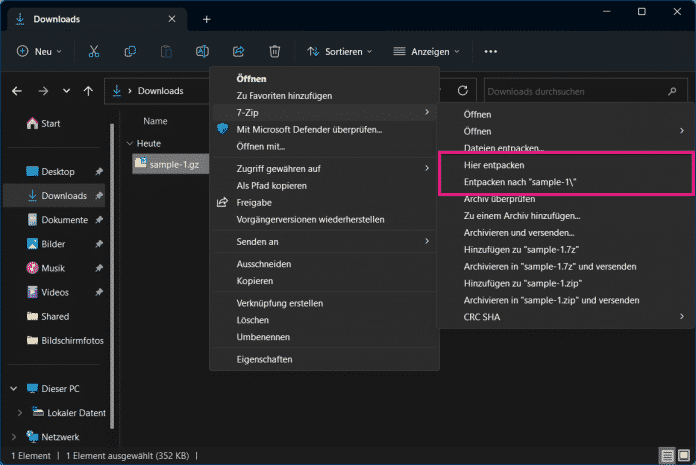The image size is (696, 465).
Task: Switch to details list view in status bar
Action: pos(666,455)
